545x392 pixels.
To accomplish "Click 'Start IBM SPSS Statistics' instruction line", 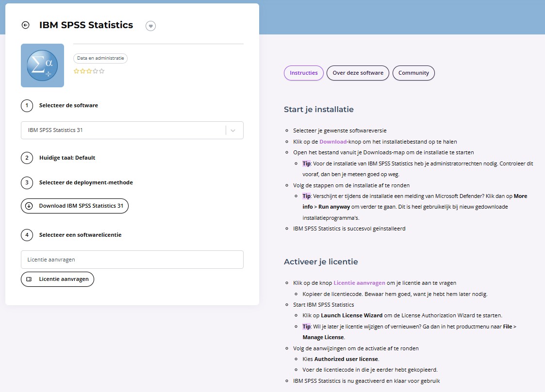I will point(323,305).
